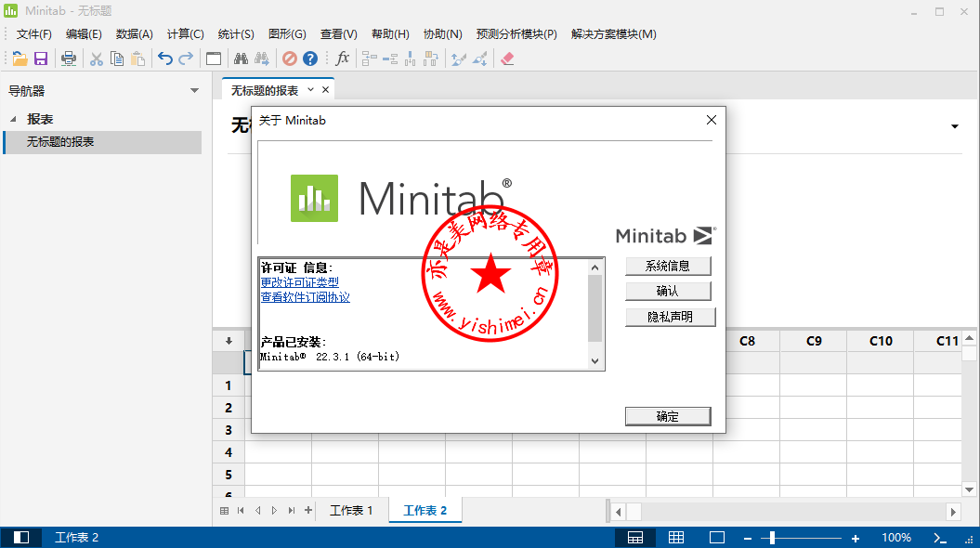Click the brush icon with up arrow
Viewport: 980px width, 548px height.
tap(459, 59)
